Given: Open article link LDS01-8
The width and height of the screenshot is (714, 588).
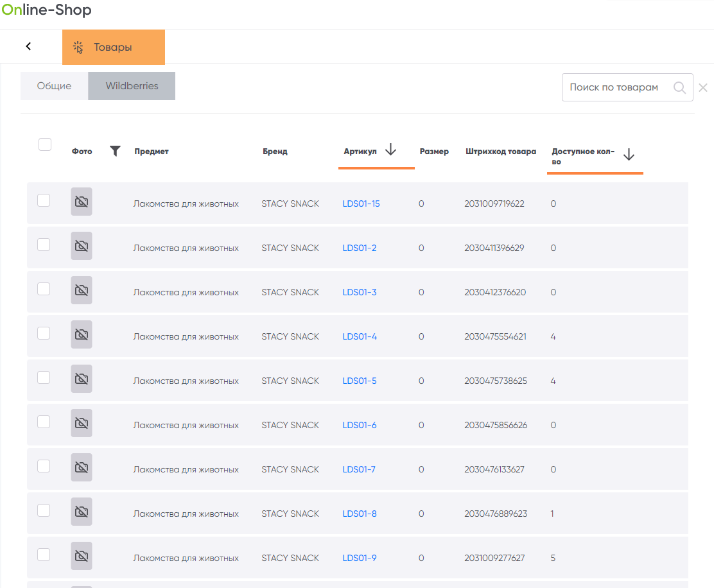Looking at the screenshot, I should (x=360, y=514).
